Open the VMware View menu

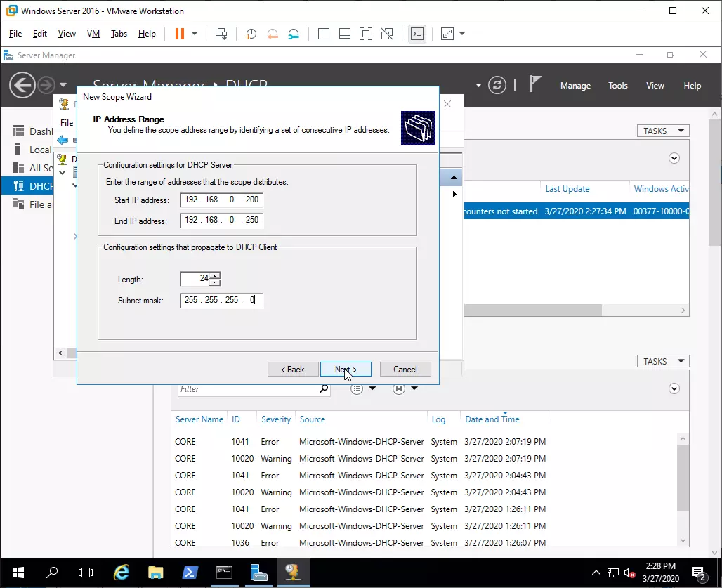click(67, 34)
